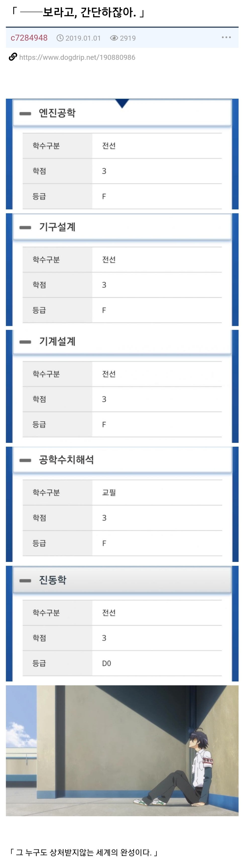Collapse the 엔진공학 section minus icon
Screen dimensions: 244x868
pos(25,113)
